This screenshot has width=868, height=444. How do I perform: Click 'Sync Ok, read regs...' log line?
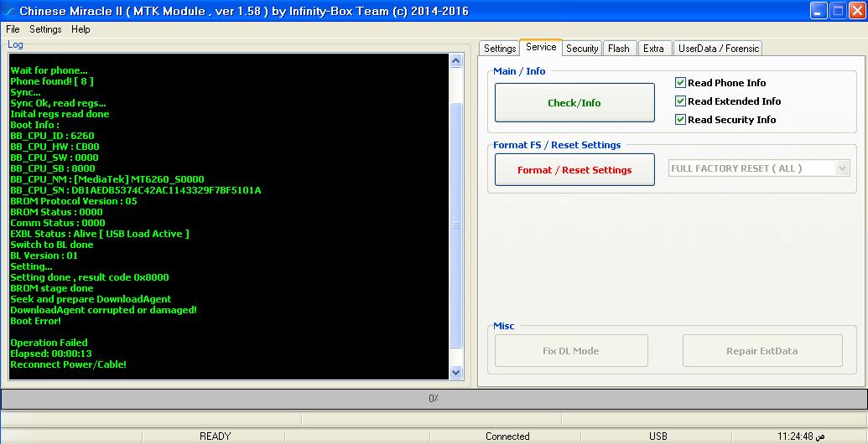(x=58, y=103)
